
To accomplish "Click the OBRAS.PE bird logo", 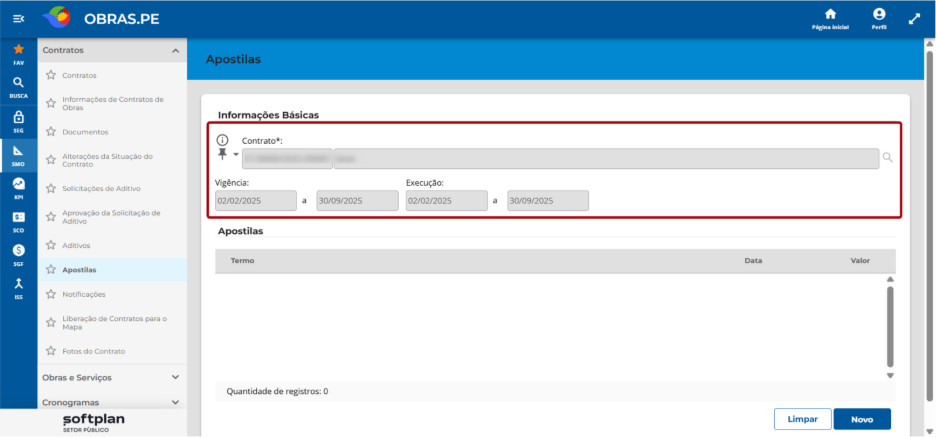I will (x=57, y=18).
